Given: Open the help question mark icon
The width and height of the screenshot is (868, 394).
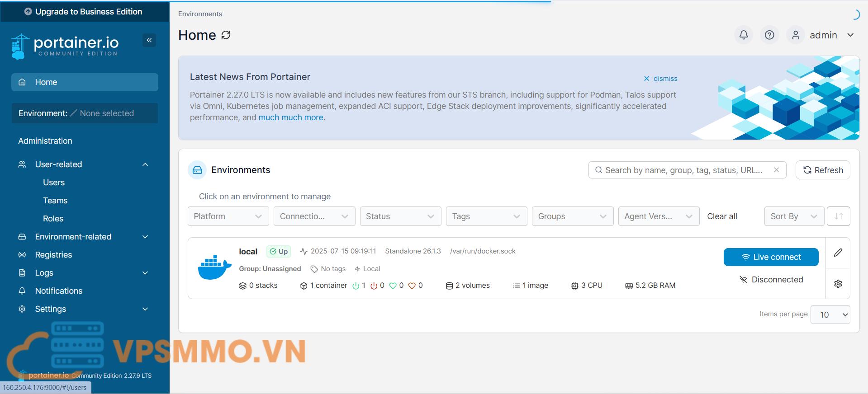Looking at the screenshot, I should point(769,35).
